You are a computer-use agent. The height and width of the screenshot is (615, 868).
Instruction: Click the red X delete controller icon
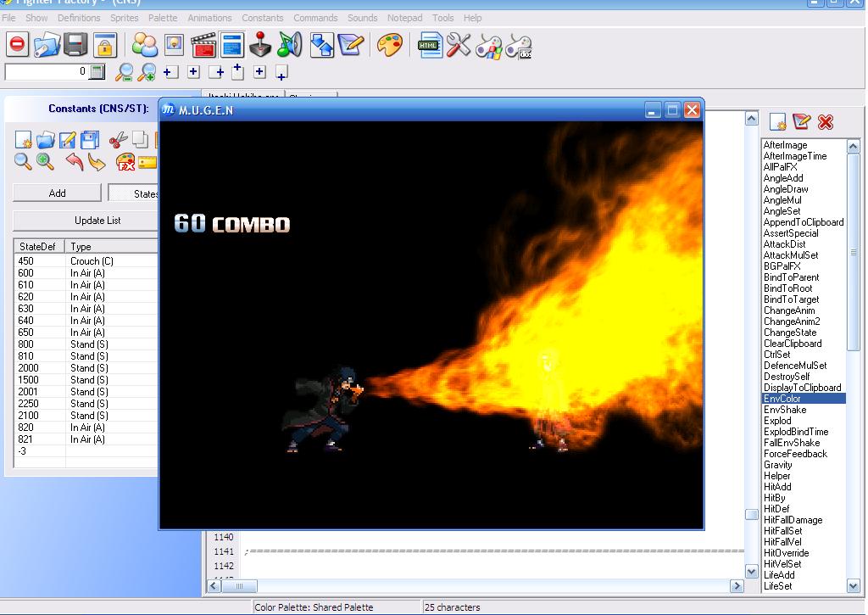[x=826, y=122]
